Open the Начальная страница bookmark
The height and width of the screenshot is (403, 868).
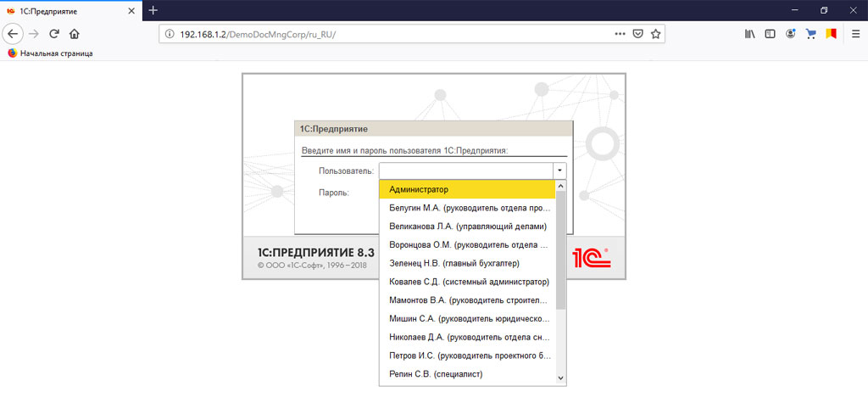click(50, 53)
